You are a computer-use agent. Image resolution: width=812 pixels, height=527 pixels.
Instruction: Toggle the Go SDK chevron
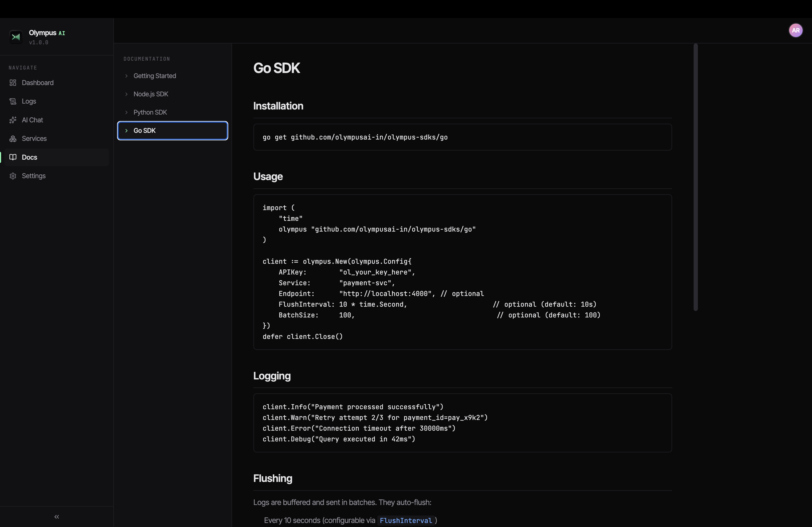pyautogui.click(x=126, y=131)
